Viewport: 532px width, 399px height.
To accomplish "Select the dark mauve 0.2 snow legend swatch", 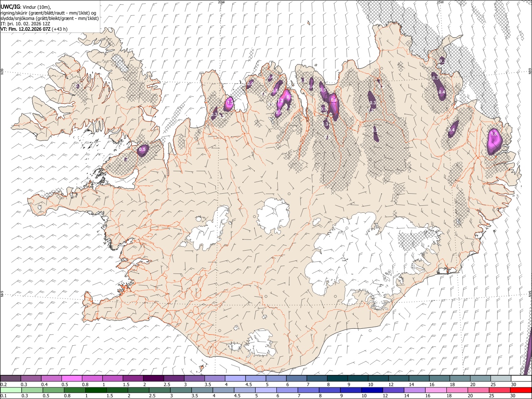I will 10,379.
